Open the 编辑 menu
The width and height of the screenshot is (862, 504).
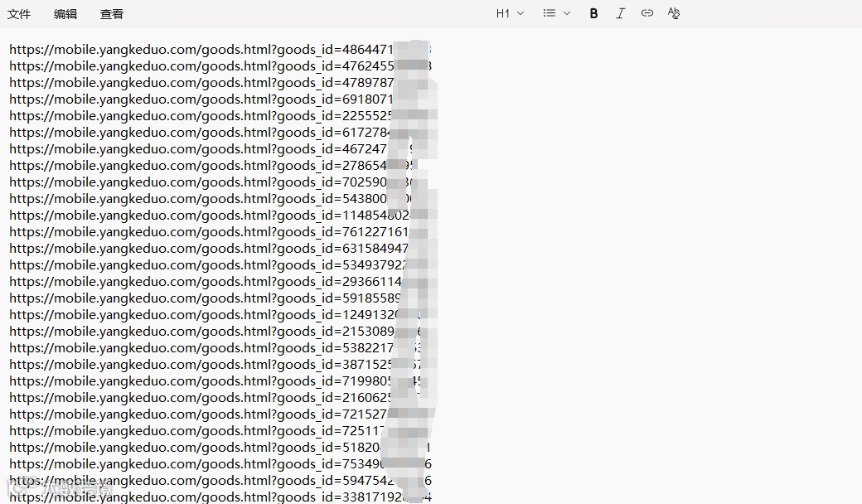click(65, 14)
